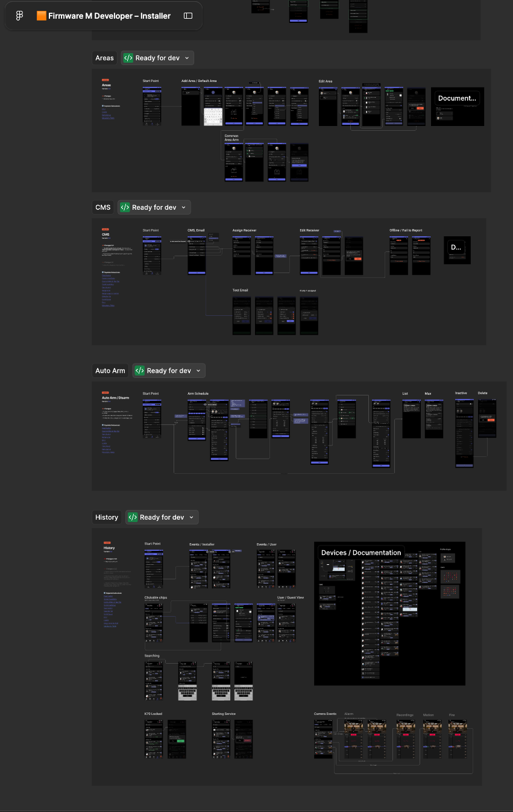Expand the Ready for dev chevron beside History
This screenshot has height=812, width=513.
pos(191,517)
